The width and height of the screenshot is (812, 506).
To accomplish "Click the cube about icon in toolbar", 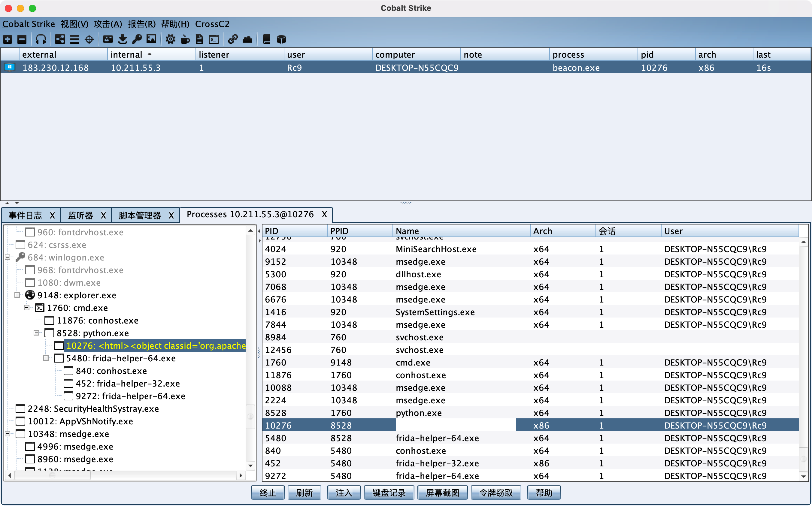I will (x=281, y=40).
